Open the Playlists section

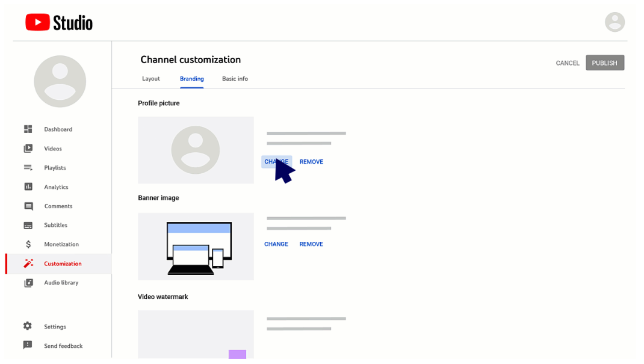[56, 167]
